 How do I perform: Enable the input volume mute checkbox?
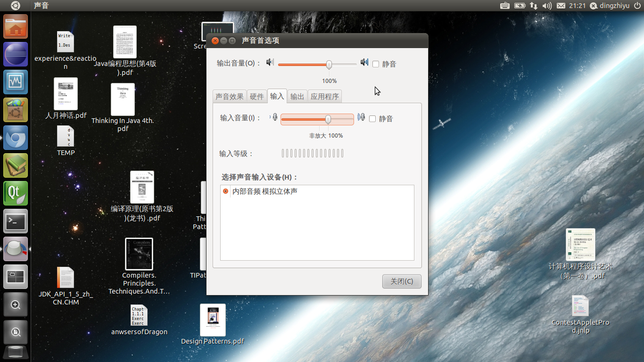point(372,119)
